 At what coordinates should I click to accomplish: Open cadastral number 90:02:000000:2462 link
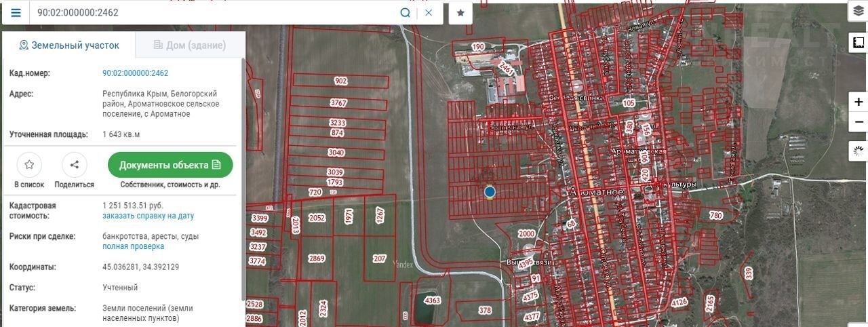(x=135, y=73)
